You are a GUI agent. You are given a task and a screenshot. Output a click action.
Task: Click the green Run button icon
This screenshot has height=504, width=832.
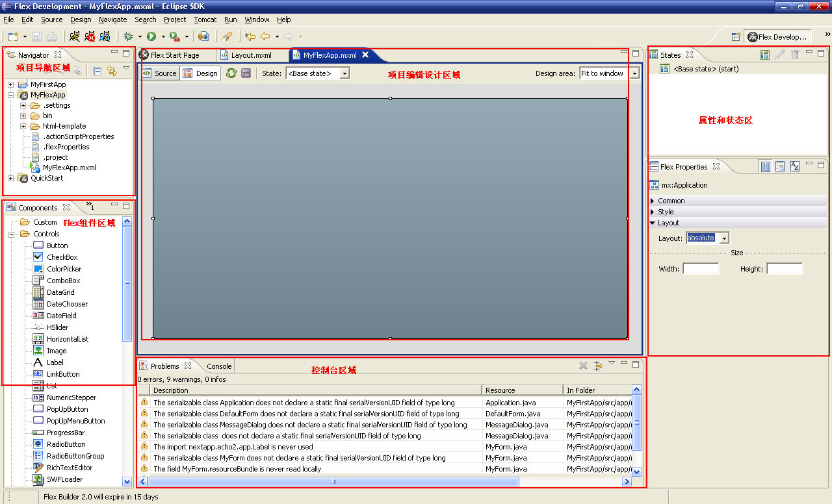coord(151,36)
